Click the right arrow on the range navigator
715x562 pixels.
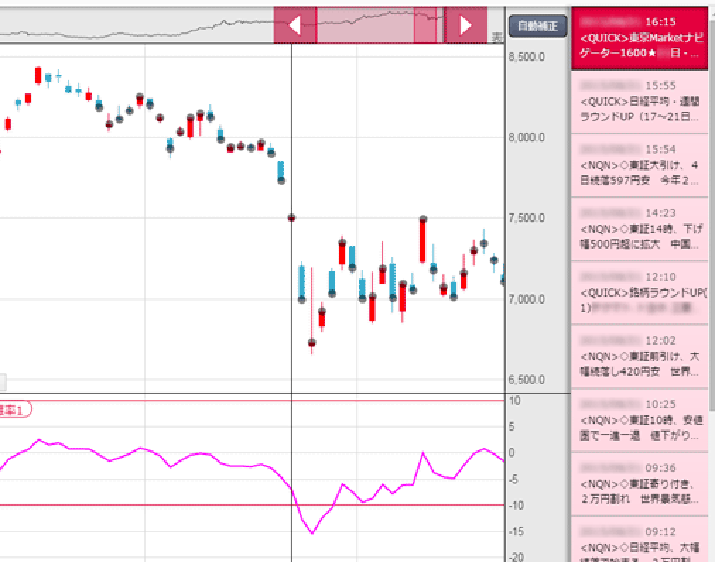tap(465, 26)
